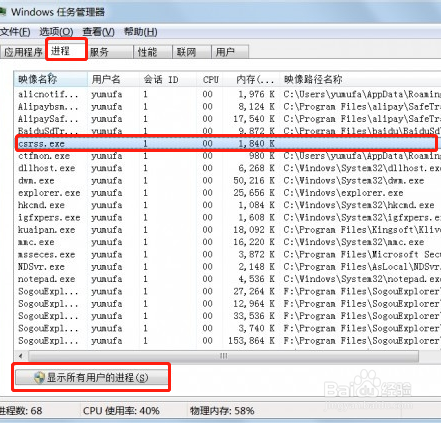Select the NDSvr.exe process row
Screen dimensions: 441x423
point(228,267)
